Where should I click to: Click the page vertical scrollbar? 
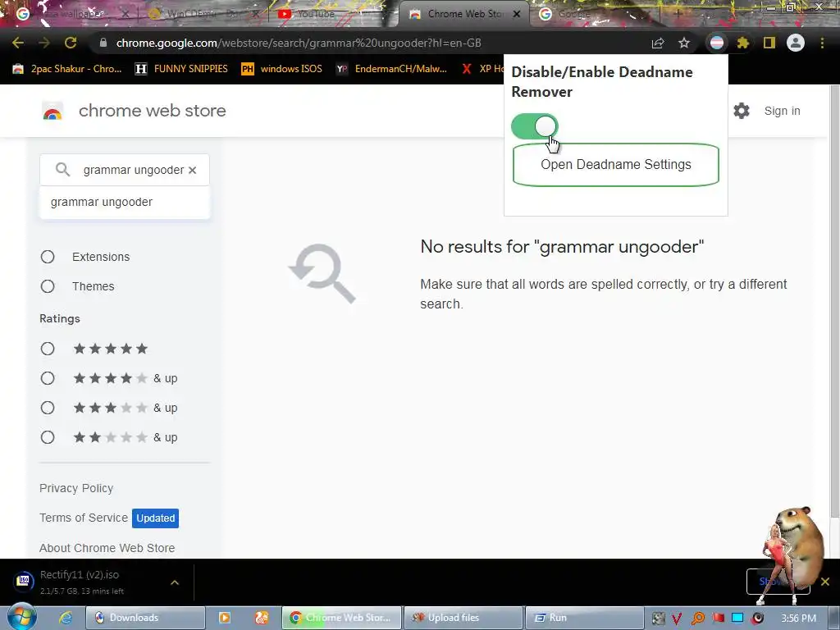pos(834,300)
